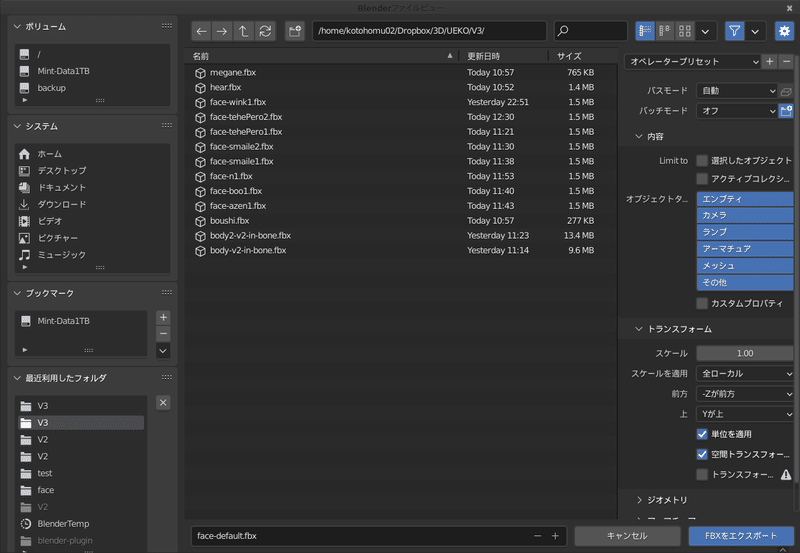Enable Limit to selected objects checkbox

point(702,161)
